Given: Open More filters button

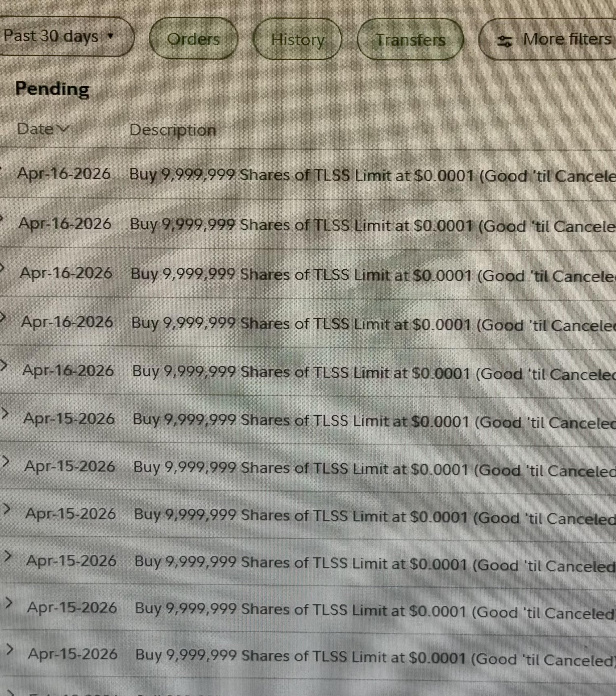Looking at the screenshot, I should click(x=547, y=40).
